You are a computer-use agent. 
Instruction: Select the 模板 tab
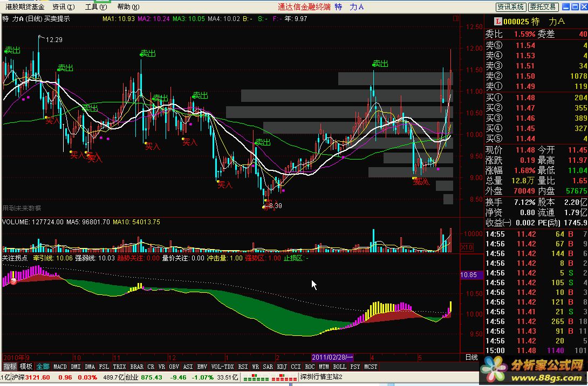coord(26,367)
